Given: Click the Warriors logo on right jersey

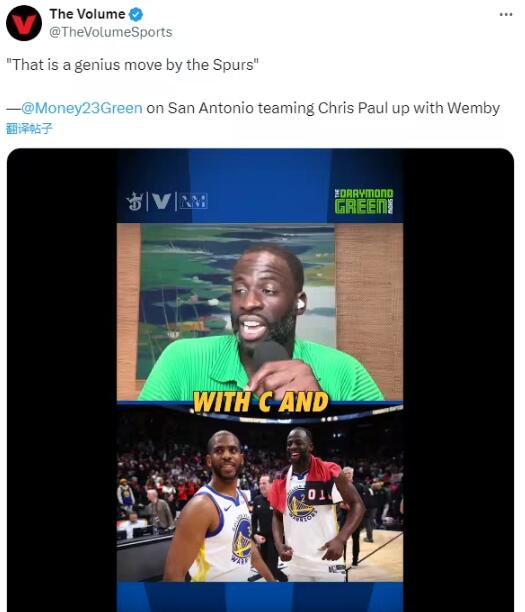Looking at the screenshot, I should (x=300, y=502).
